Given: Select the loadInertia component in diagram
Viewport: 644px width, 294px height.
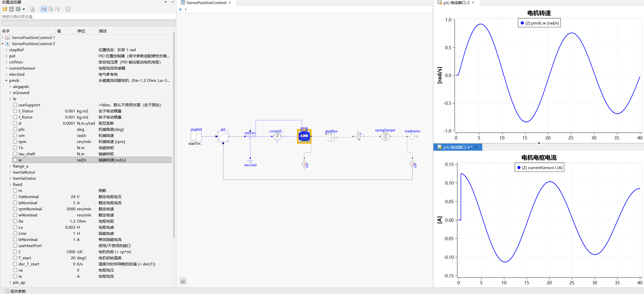Looking at the screenshot, I should click(413, 136).
